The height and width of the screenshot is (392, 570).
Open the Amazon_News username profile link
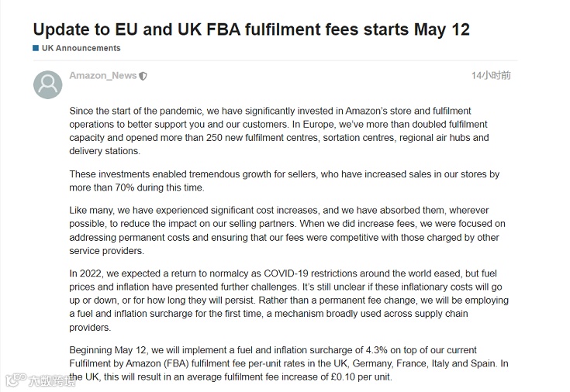pyautogui.click(x=103, y=76)
